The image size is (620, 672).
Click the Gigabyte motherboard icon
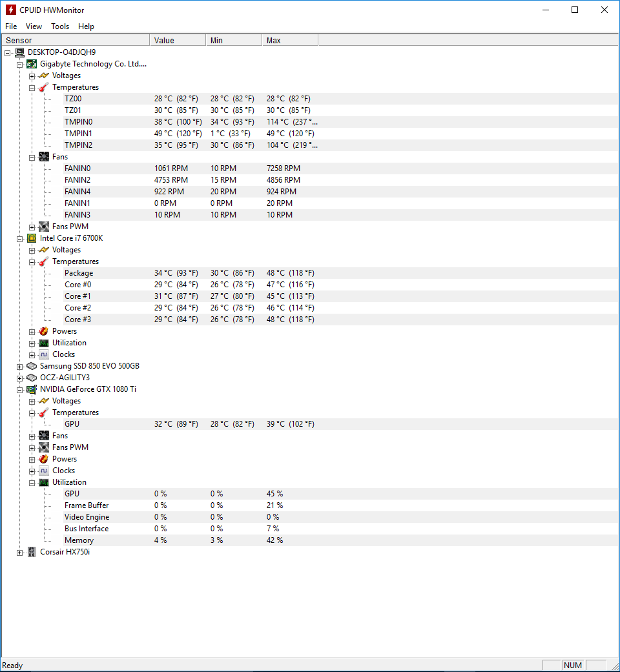[x=32, y=64]
